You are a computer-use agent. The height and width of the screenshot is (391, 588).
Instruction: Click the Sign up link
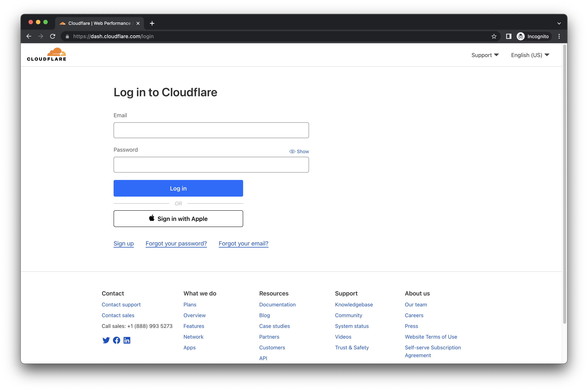(123, 243)
